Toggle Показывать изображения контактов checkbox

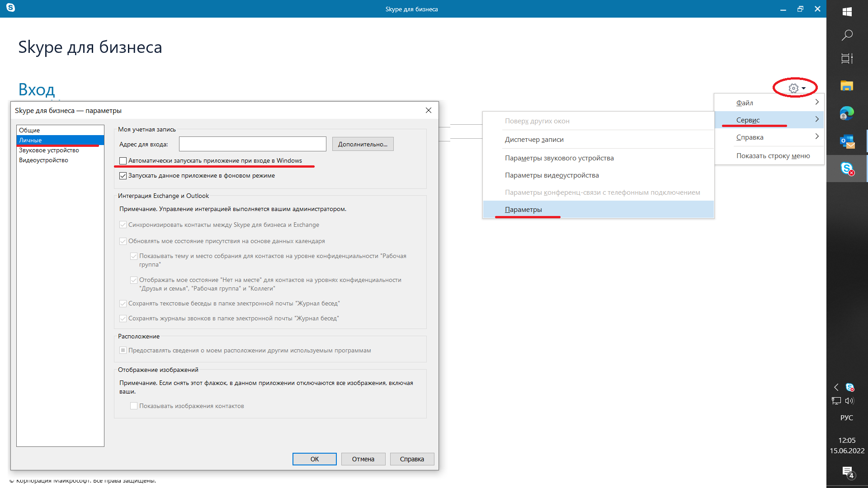tap(134, 406)
